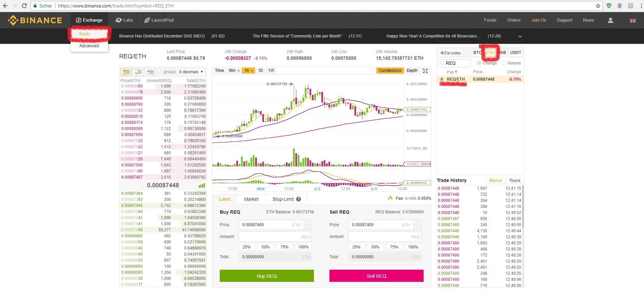
Task: Click the Stop-Limit help question icon
Action: click(x=298, y=199)
